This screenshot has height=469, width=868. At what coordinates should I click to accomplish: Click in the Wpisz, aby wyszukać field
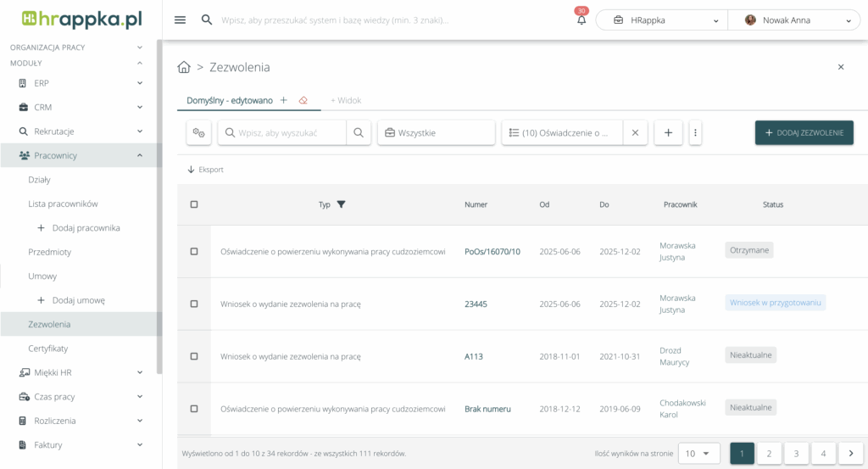click(x=288, y=132)
